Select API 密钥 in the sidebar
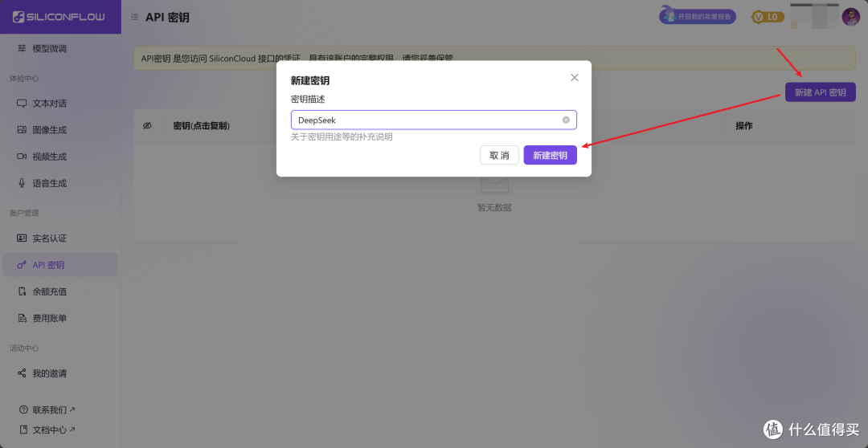Image resolution: width=868 pixels, height=448 pixels. pyautogui.click(x=59, y=265)
